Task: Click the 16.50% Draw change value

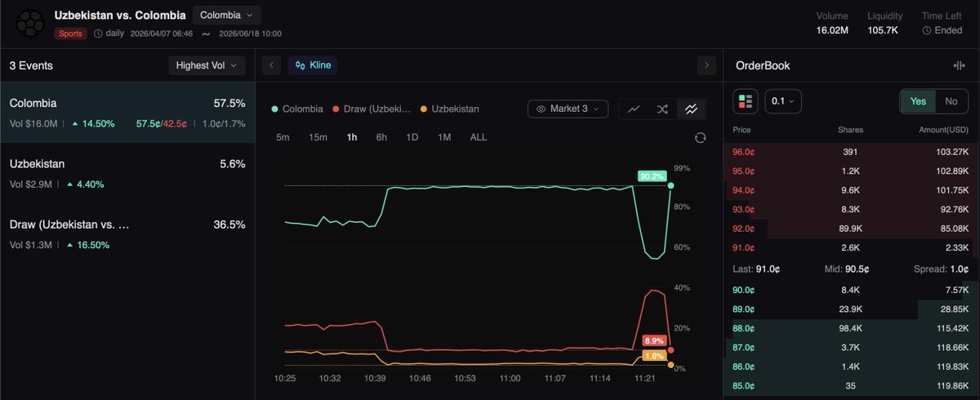Action: (92, 245)
